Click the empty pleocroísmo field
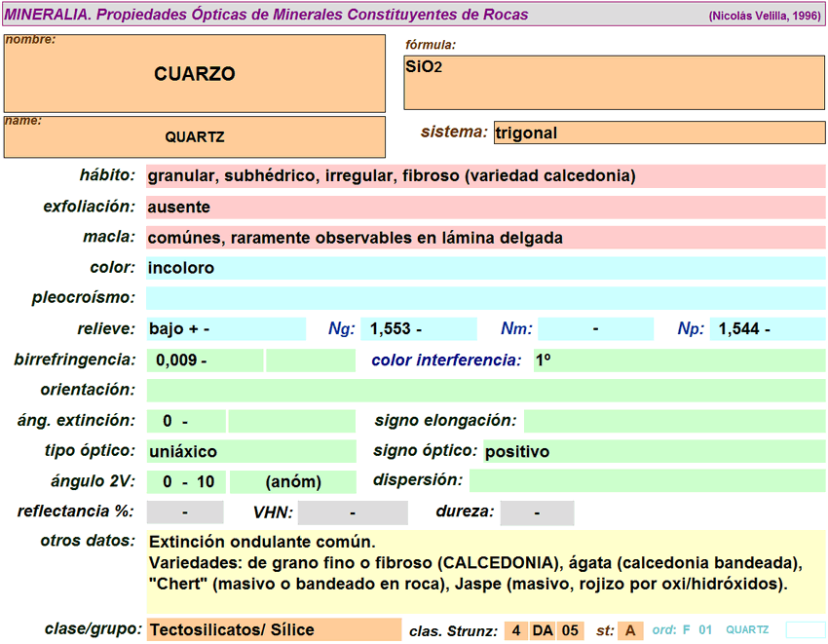 coord(485,298)
